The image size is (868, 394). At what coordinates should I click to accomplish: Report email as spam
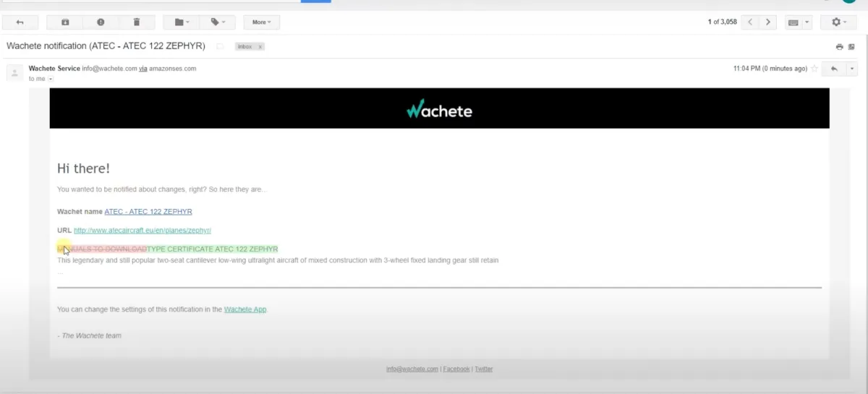(x=101, y=22)
